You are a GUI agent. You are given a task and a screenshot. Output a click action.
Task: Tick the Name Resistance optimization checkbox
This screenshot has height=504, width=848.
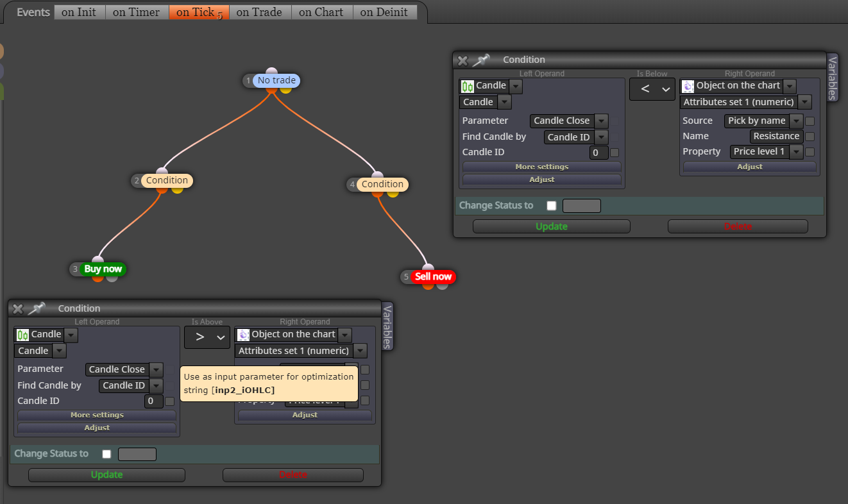[x=810, y=137]
